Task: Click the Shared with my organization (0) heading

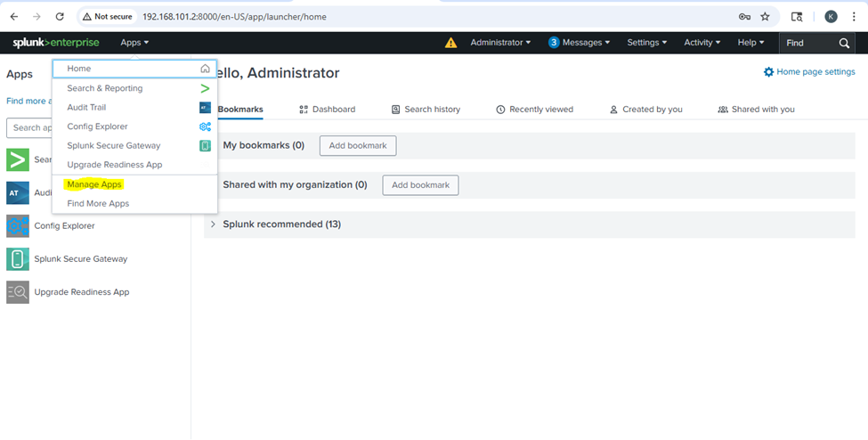Action: click(x=295, y=184)
